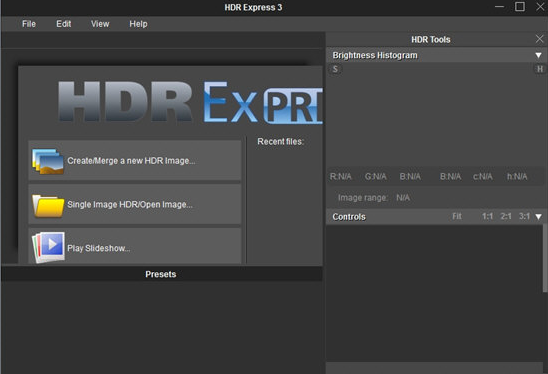
Task: Click the stacked photos Create/Merge icon
Action: click(48, 161)
